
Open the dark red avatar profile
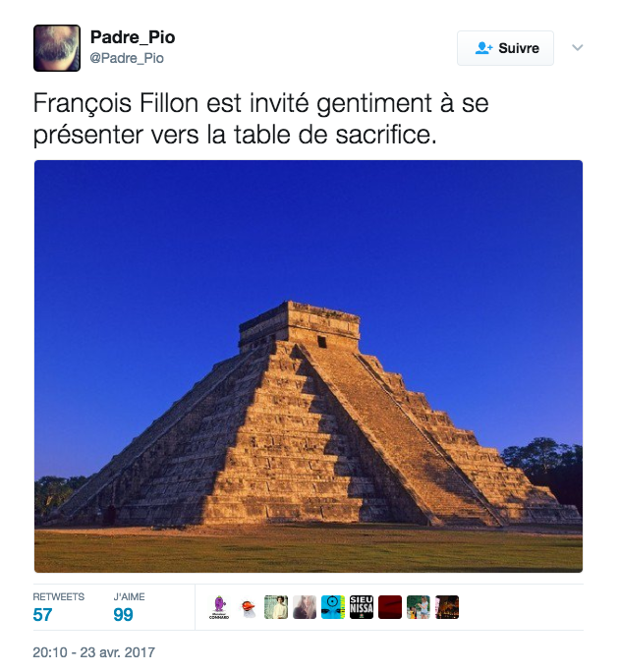click(390, 607)
